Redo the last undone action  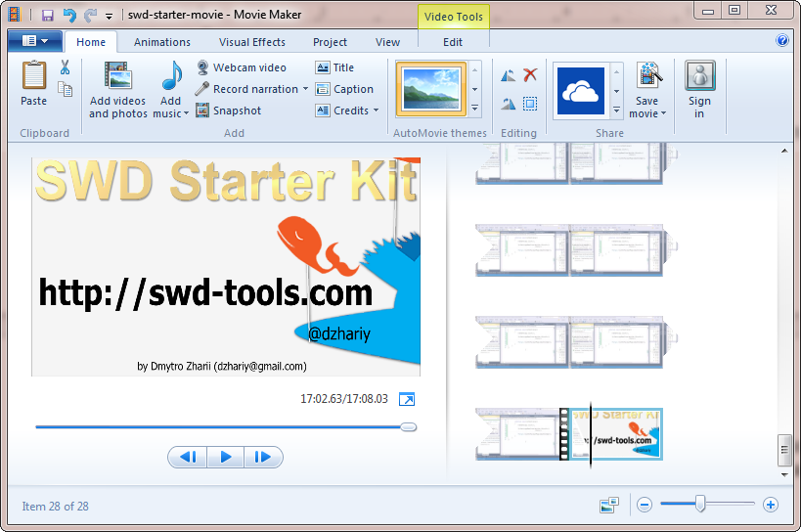[90, 16]
